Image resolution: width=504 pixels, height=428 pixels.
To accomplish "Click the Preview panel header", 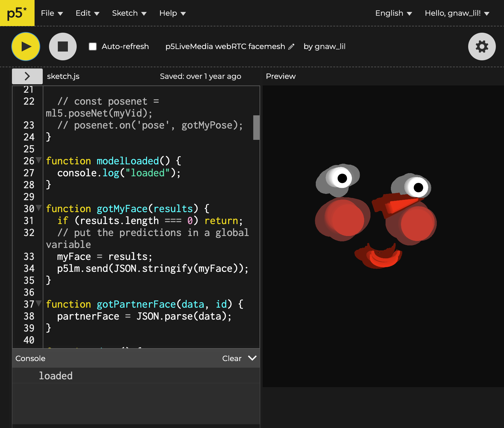I will (x=281, y=76).
